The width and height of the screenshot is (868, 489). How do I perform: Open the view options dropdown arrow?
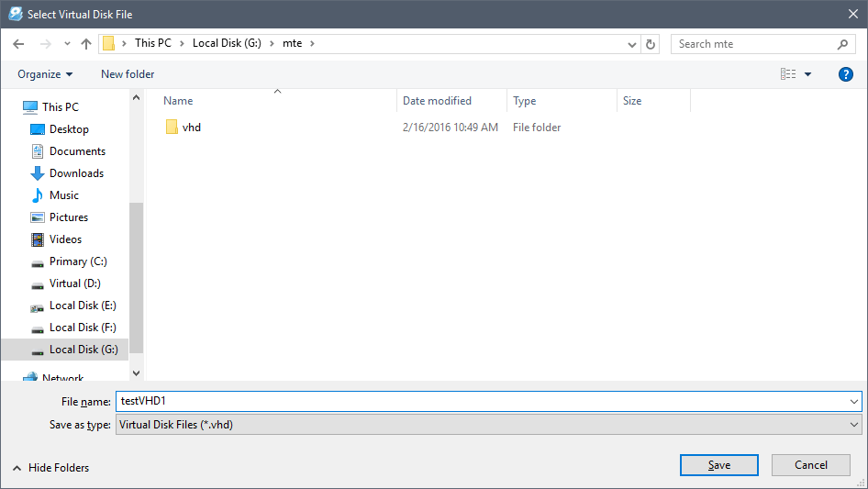coord(807,74)
